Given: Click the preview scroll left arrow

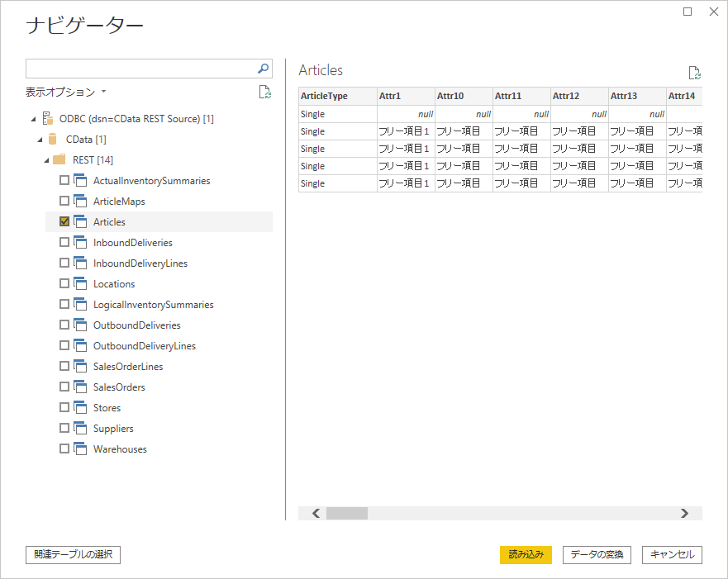Looking at the screenshot, I should pyautogui.click(x=316, y=513).
